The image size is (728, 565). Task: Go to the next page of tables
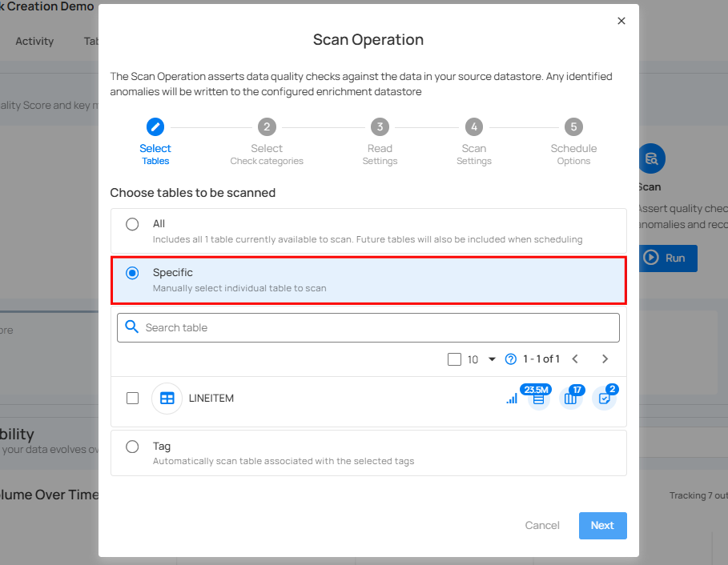[x=605, y=359]
